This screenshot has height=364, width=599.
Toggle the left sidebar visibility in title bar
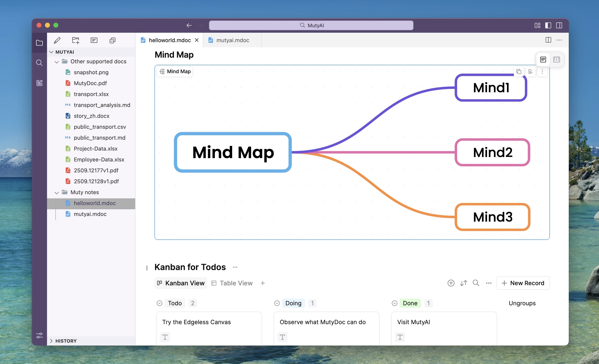[548, 25]
